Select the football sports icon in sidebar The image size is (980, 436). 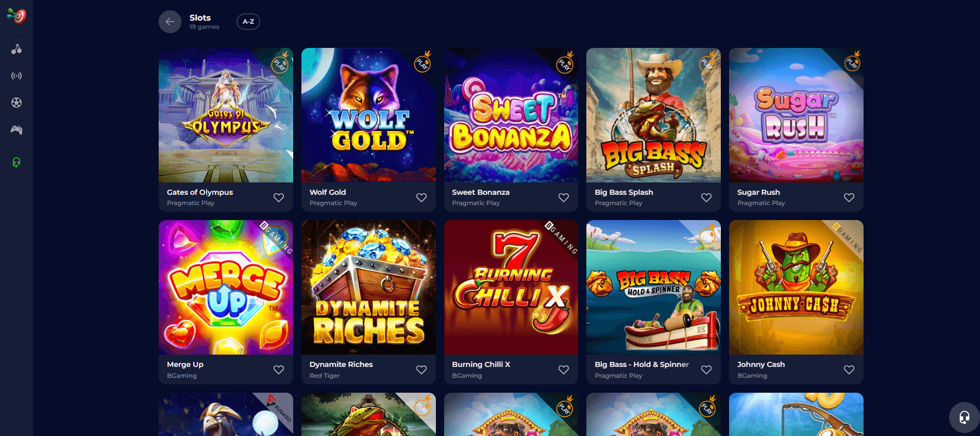[x=16, y=103]
